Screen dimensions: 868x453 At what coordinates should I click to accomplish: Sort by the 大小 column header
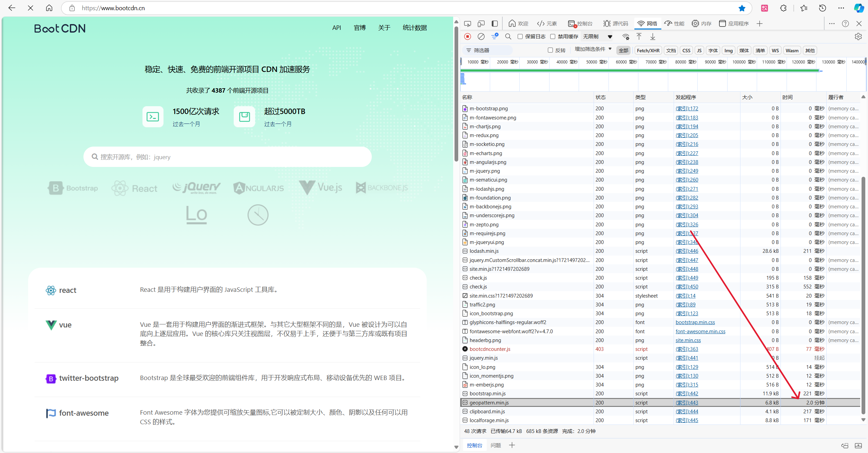coord(760,97)
